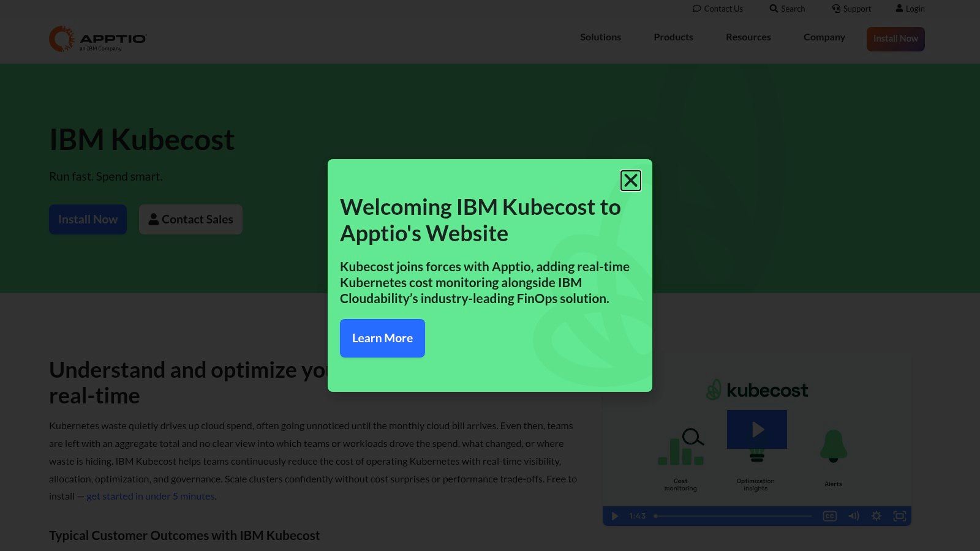
Task: Click the 1:43 video duration text
Action: [x=637, y=516]
